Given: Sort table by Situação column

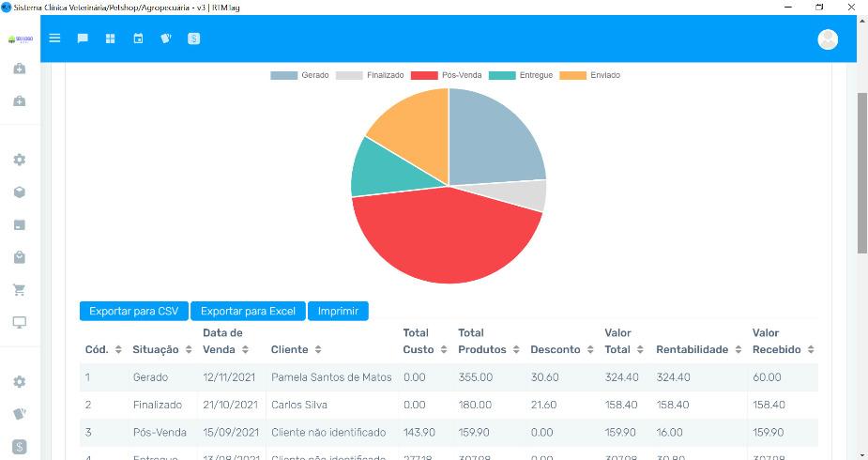Looking at the screenshot, I should pos(162,349).
